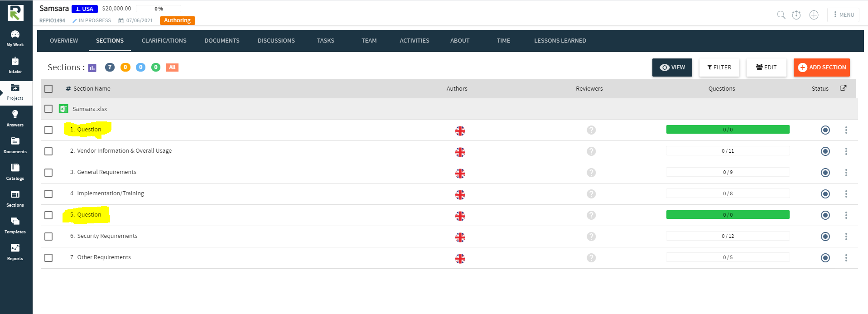
Task: Toggle the select-all checkbox in the table header
Action: click(48, 89)
